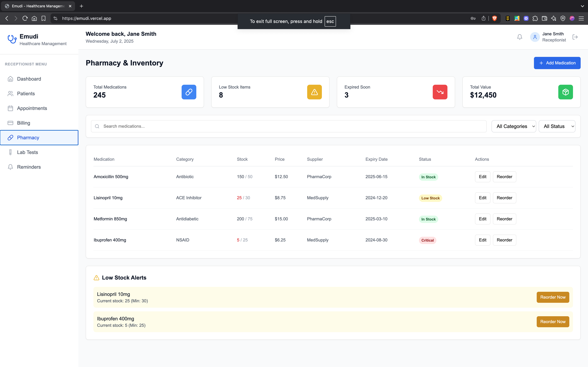This screenshot has height=367, width=588.
Task: Edit the Lisinopril 10mg row
Action: 482,198
